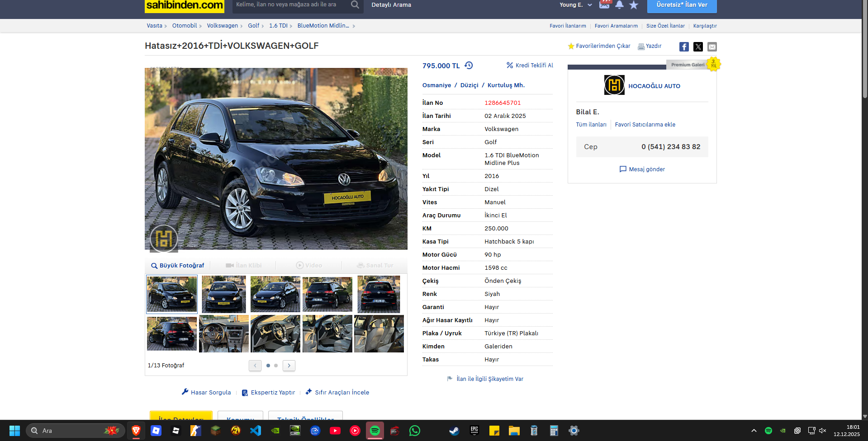Open WhatsApp from taskbar
The height and width of the screenshot is (441, 868).
[415, 431]
